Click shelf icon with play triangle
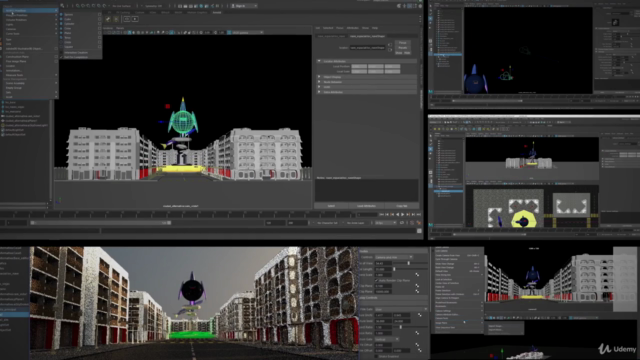This screenshot has width=640, height=360. click(x=135, y=19)
